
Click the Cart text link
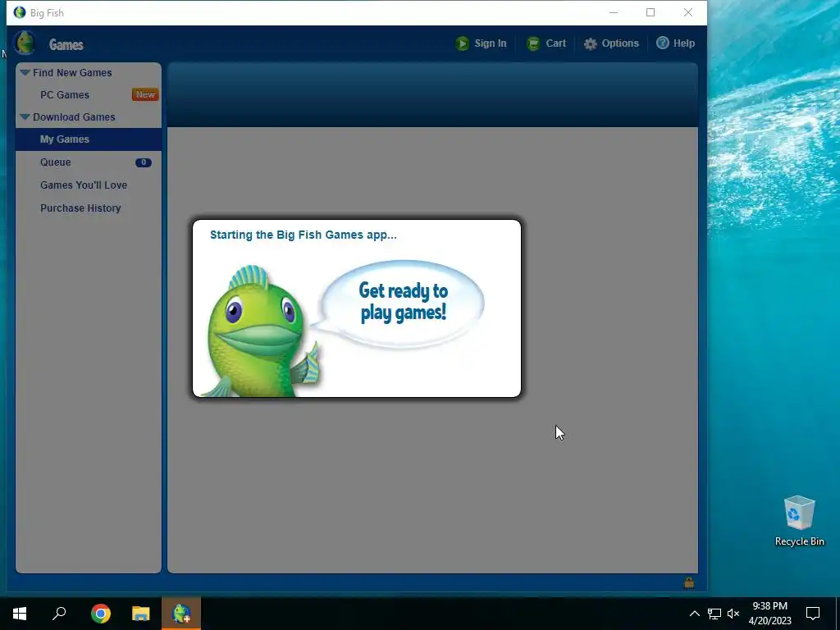pos(555,43)
